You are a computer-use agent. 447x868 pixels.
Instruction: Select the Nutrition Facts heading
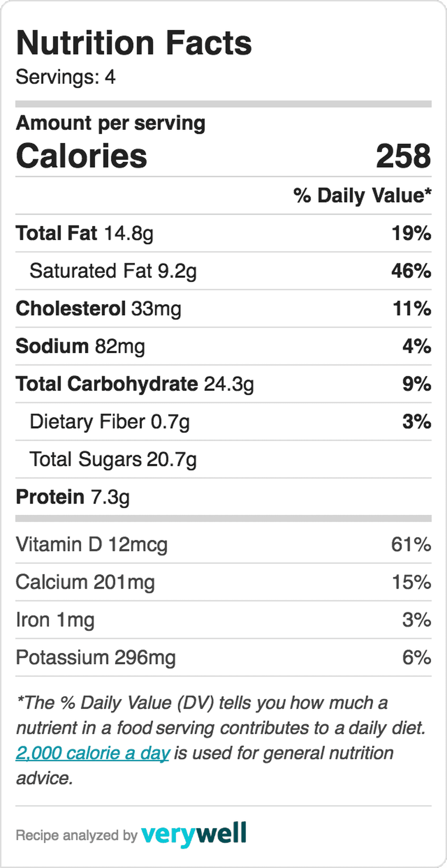click(134, 43)
